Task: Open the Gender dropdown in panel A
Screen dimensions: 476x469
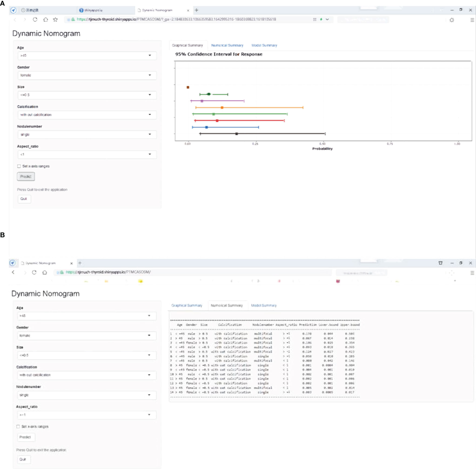Action: [87, 75]
